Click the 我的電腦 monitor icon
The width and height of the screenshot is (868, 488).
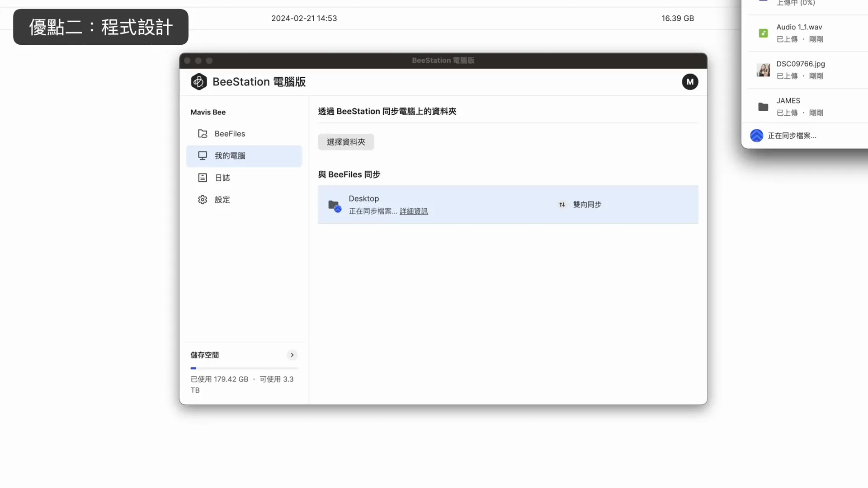(203, 156)
